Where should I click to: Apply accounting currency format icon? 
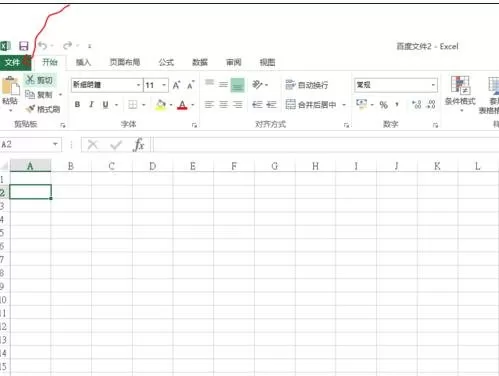[361, 104]
